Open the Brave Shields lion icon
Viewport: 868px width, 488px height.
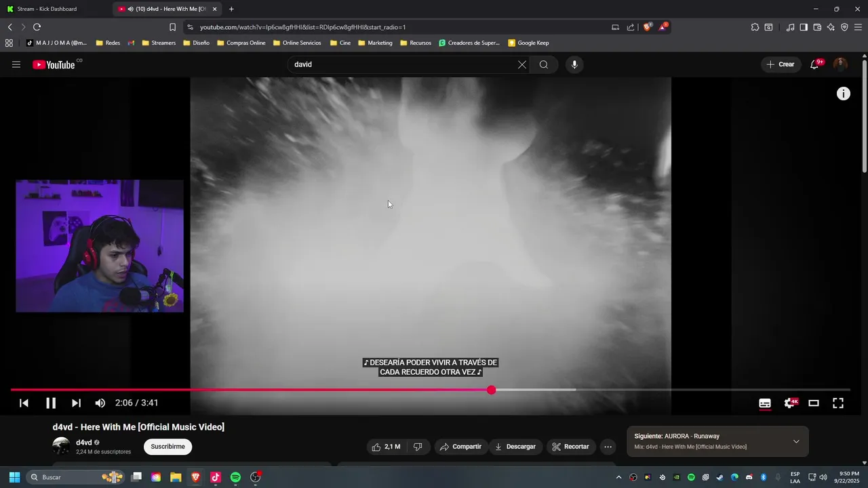[x=647, y=27]
